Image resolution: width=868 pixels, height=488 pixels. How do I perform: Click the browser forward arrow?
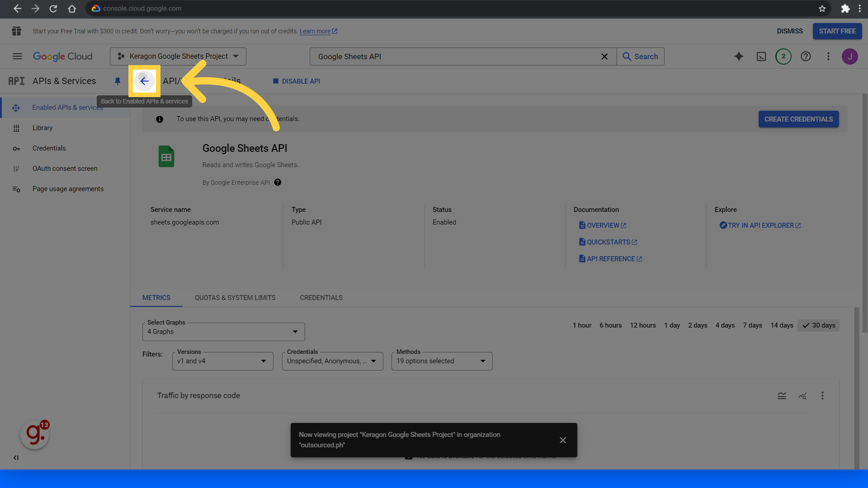[35, 9]
